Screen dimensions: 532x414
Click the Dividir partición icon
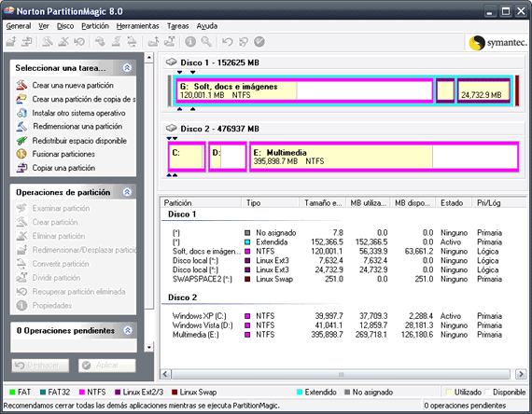point(21,277)
